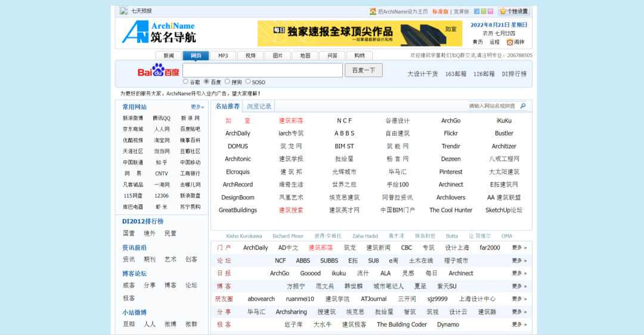Open the Pinterest site link
644x335 pixels.
click(x=451, y=171)
